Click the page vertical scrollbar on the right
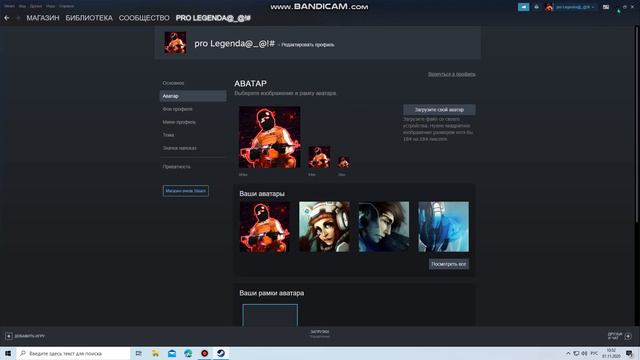 [637, 124]
